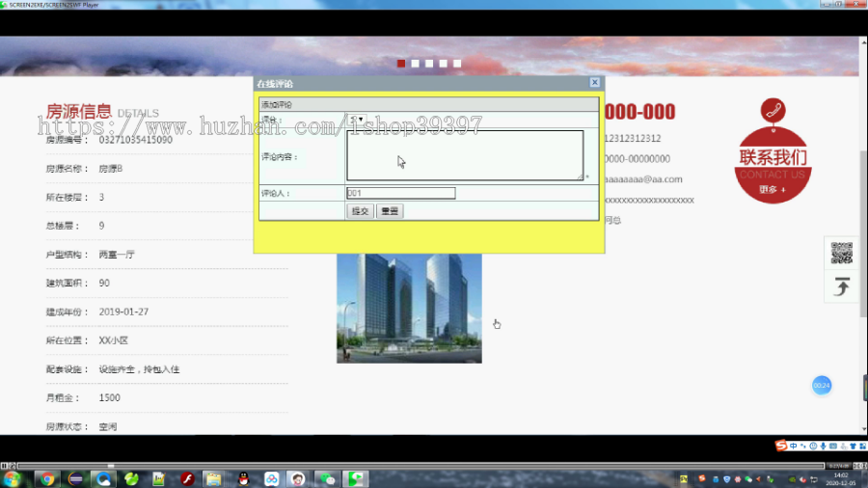868x488 pixels.
Task: Open the file explorer folder taskbar icon
Action: pos(214,479)
